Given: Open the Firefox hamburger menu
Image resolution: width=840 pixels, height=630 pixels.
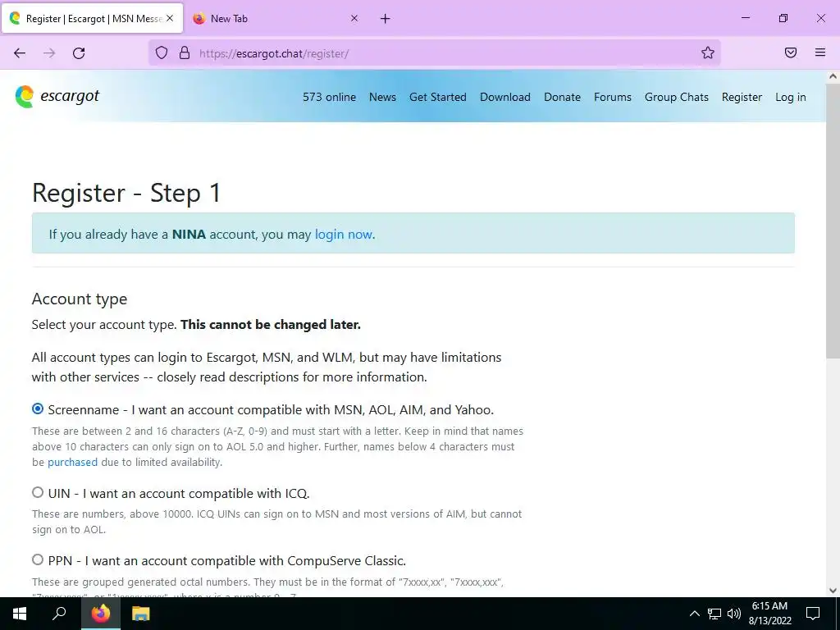Looking at the screenshot, I should click(820, 52).
